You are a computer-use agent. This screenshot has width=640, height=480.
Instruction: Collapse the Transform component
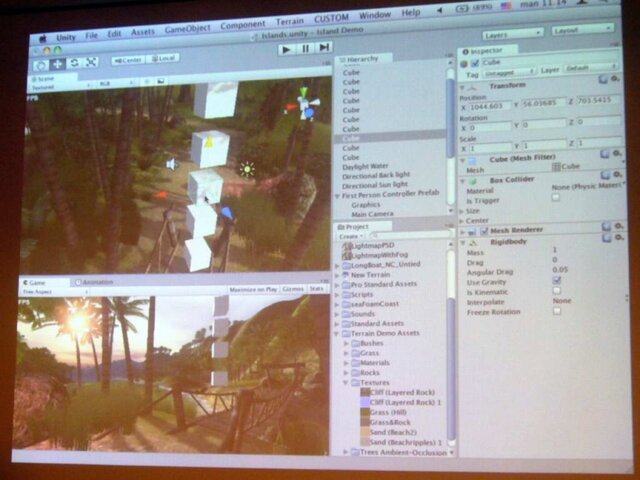tap(462, 88)
